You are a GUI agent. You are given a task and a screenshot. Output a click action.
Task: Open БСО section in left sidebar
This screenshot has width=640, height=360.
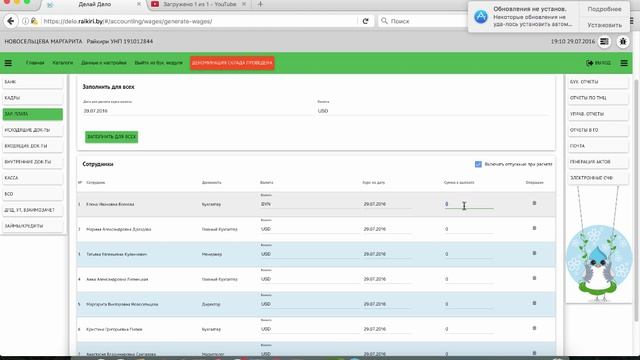point(33,194)
